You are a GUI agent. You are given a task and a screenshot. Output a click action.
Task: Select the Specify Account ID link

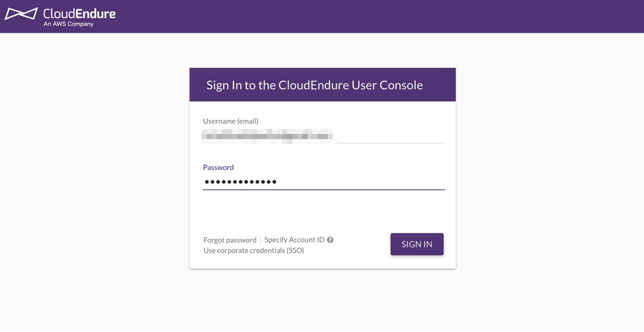294,240
